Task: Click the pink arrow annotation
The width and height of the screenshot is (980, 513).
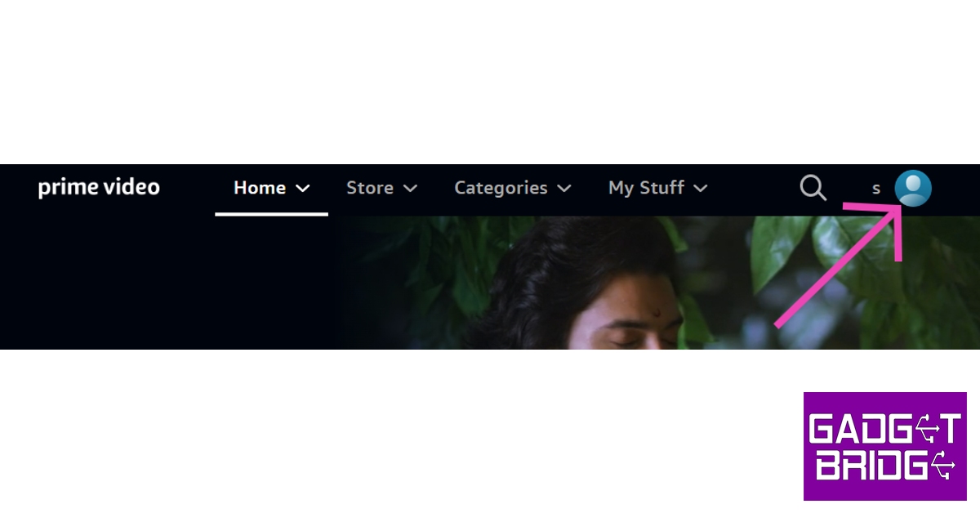Action: tap(841, 263)
